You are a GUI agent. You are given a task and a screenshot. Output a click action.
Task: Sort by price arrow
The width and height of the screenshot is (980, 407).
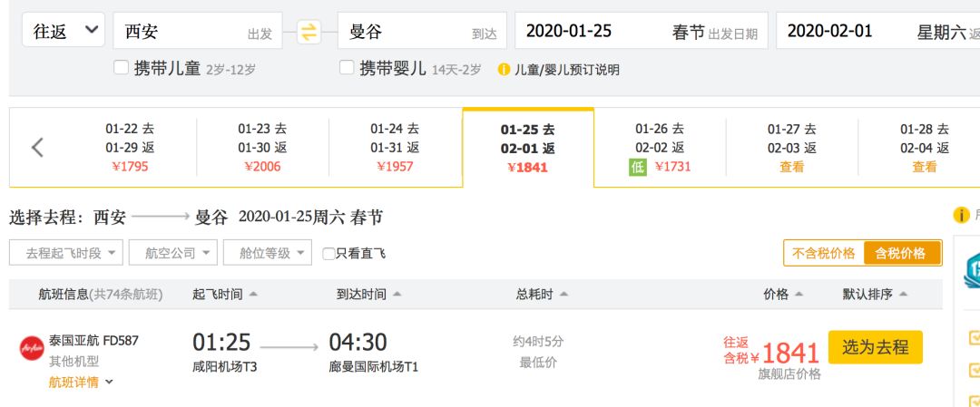coord(799,295)
